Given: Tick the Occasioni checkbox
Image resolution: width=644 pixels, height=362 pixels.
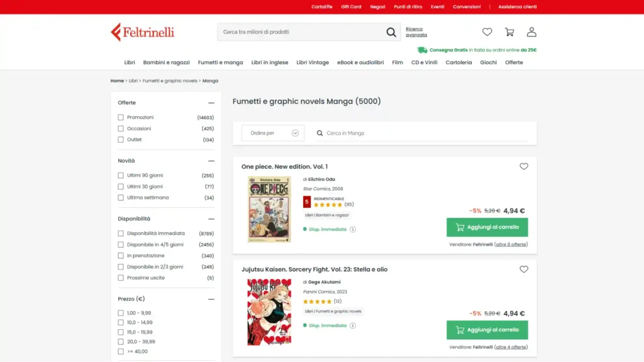Looking at the screenshot, I should [x=121, y=128].
